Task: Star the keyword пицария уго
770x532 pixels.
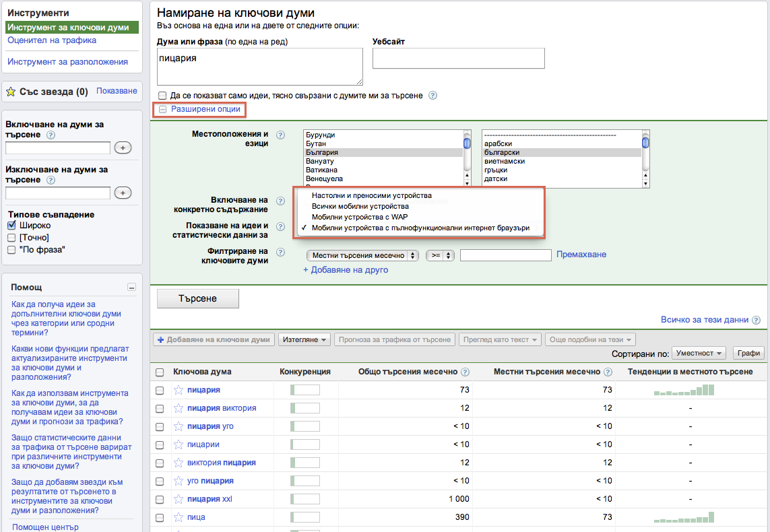Action: (179, 426)
